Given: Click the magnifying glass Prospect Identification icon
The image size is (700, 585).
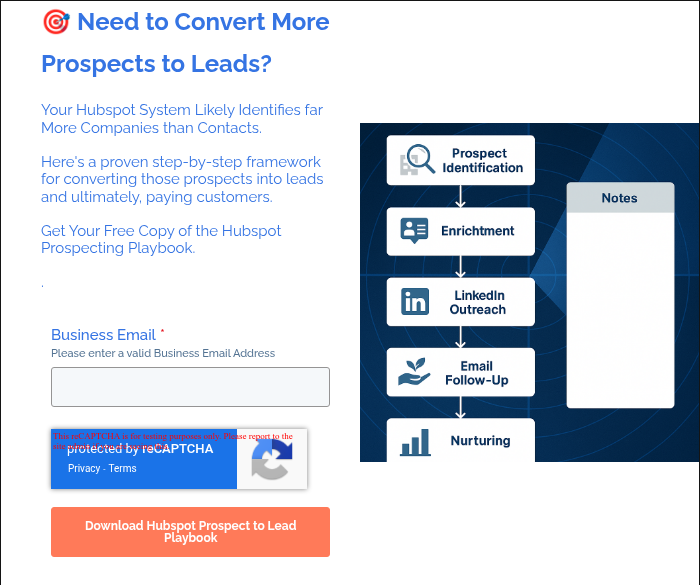Looking at the screenshot, I should pos(417,159).
